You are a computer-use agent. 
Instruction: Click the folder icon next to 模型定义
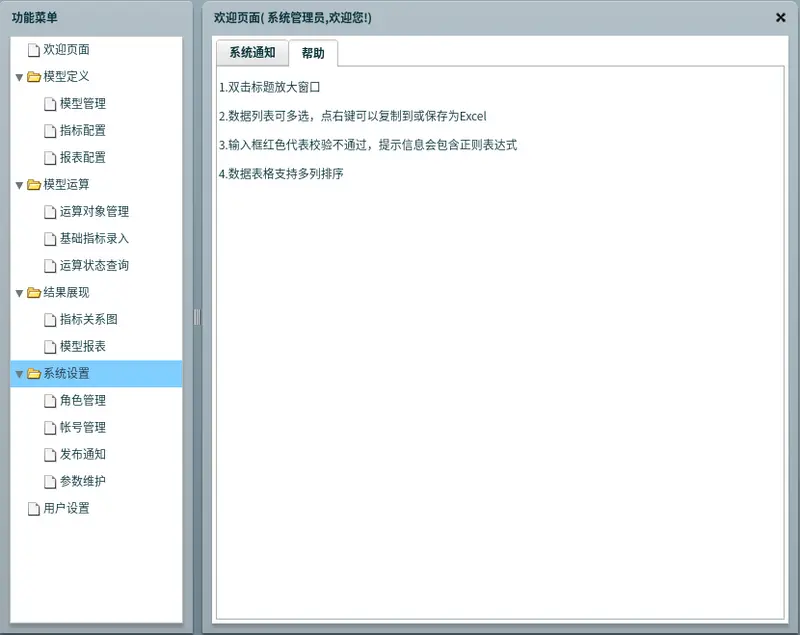[32, 76]
